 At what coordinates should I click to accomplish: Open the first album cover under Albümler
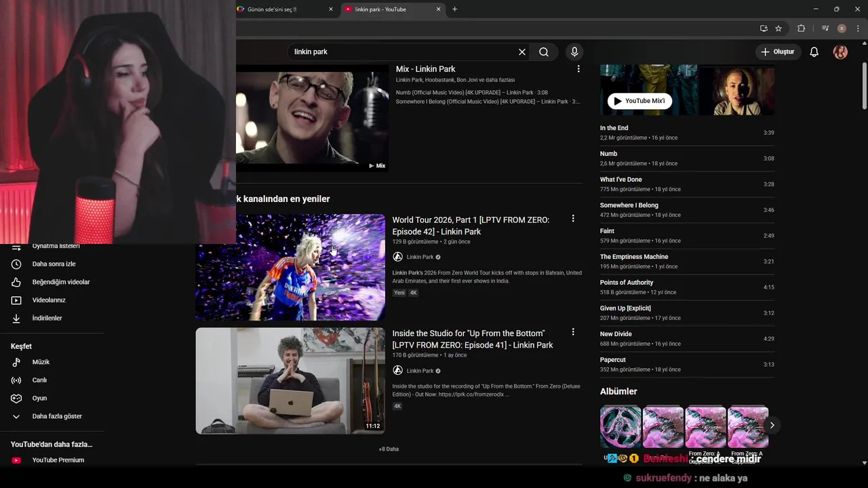[620, 426]
